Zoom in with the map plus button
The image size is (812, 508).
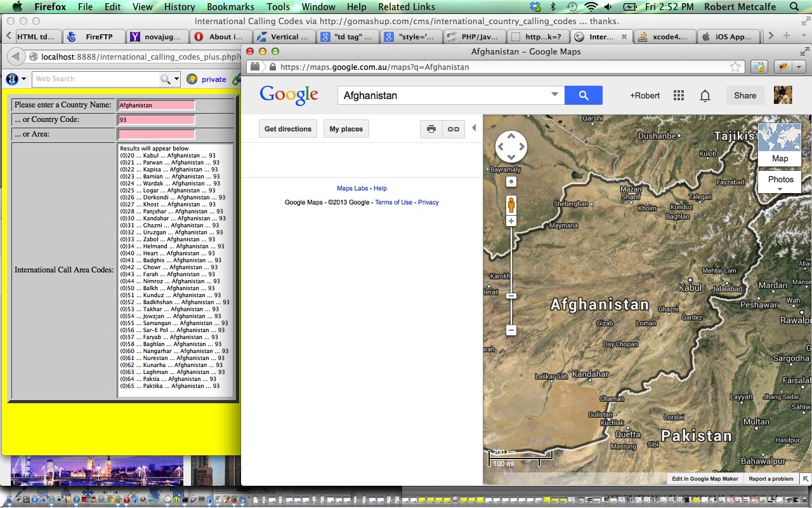pyautogui.click(x=511, y=221)
